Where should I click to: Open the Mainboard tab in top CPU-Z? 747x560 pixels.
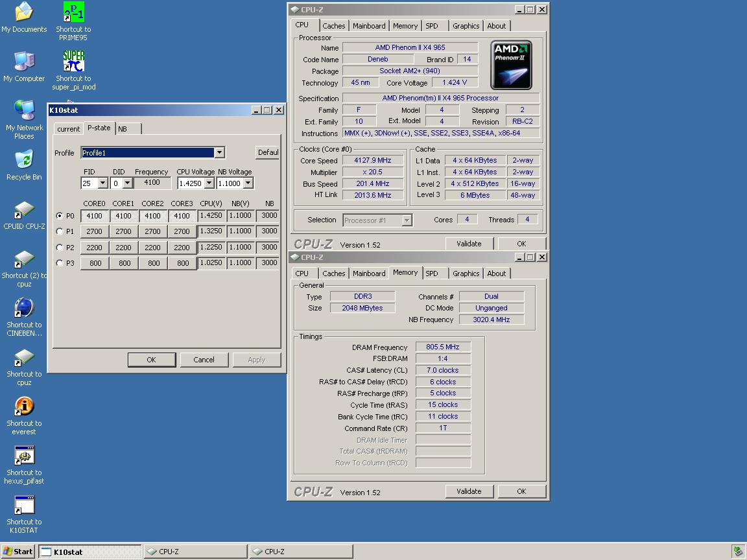(369, 26)
